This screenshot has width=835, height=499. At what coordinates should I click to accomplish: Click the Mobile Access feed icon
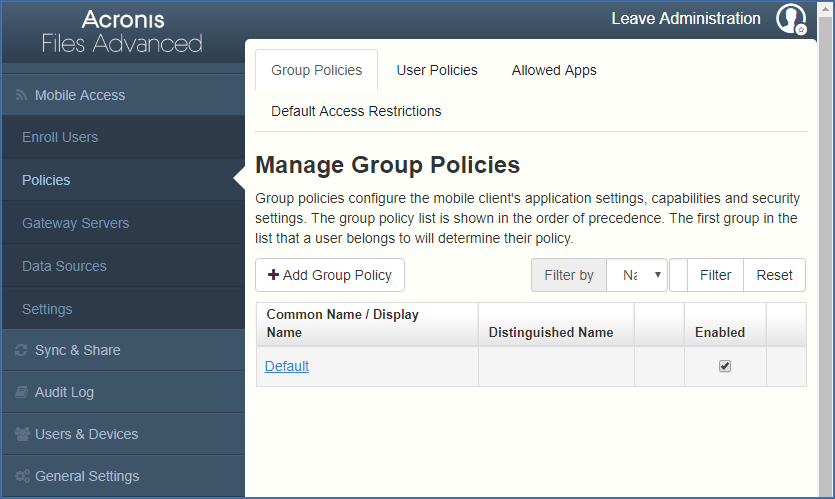click(x=21, y=95)
